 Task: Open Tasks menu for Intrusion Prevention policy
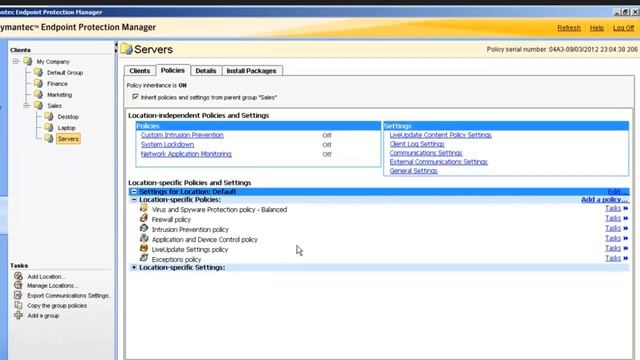[616, 228]
